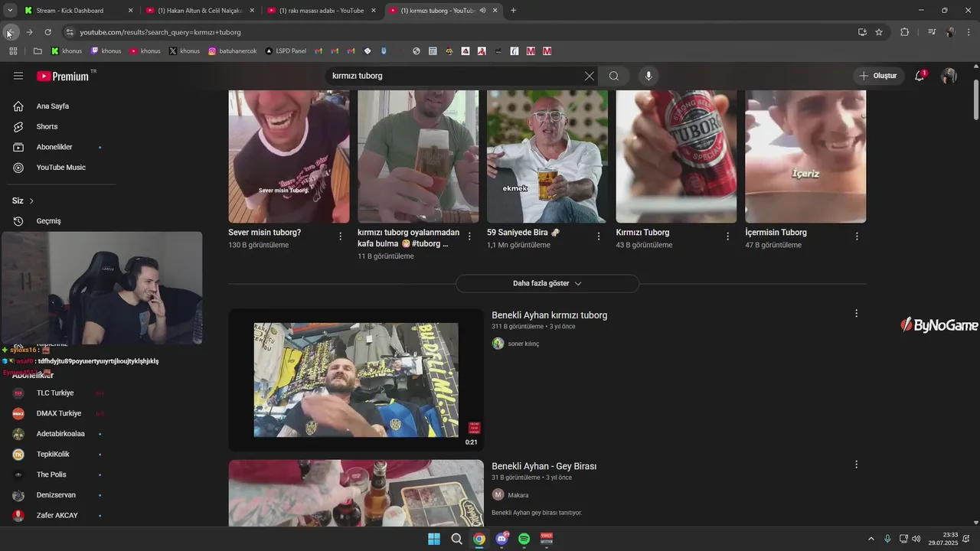
Task: Open the "batuhanercok" Instagram bookmark
Action: 232,51
